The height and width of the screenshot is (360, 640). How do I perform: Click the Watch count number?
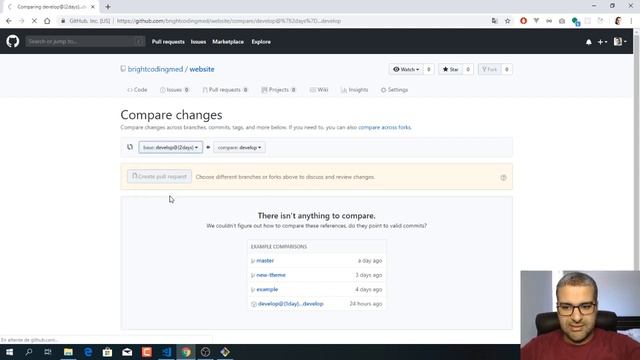point(429,69)
